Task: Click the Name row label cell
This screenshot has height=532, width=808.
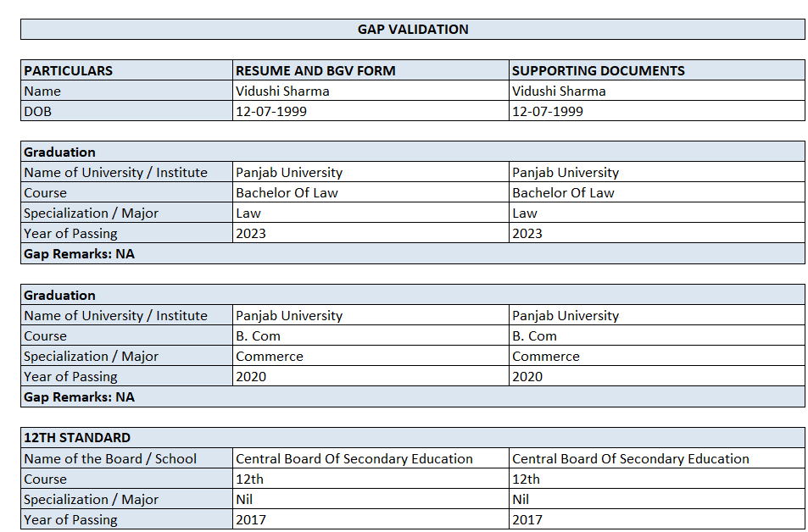Action: [x=127, y=91]
